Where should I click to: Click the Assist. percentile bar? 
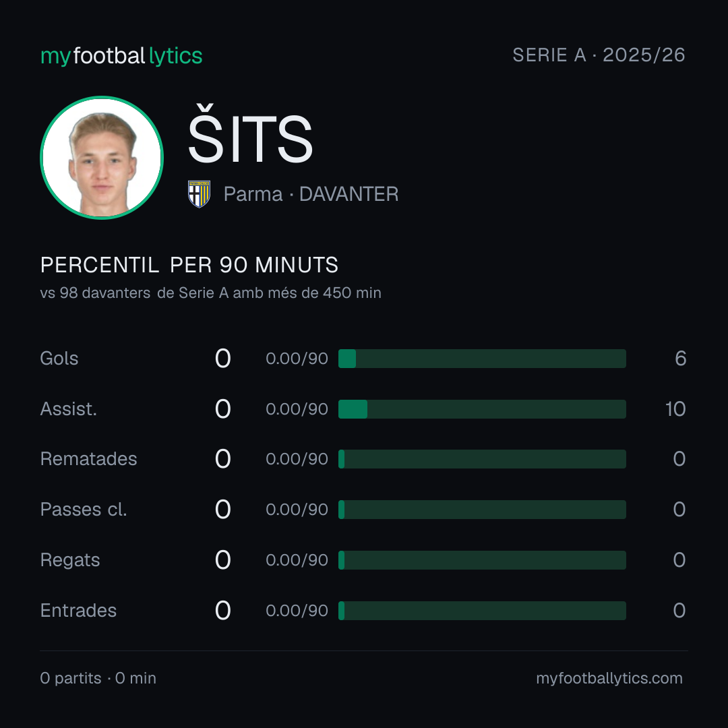pos(482,409)
